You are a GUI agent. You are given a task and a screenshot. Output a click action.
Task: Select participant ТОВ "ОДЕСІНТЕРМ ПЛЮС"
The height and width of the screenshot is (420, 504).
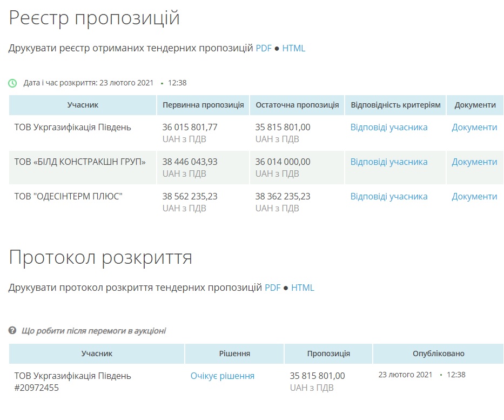point(69,197)
